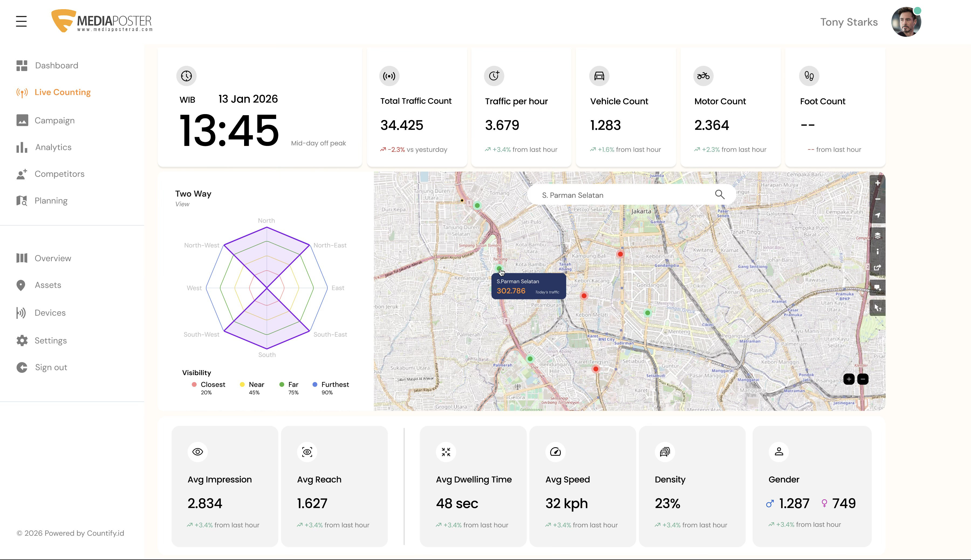Click red marker near Kampung Bali
The width and height of the screenshot is (971, 560).
coord(620,254)
